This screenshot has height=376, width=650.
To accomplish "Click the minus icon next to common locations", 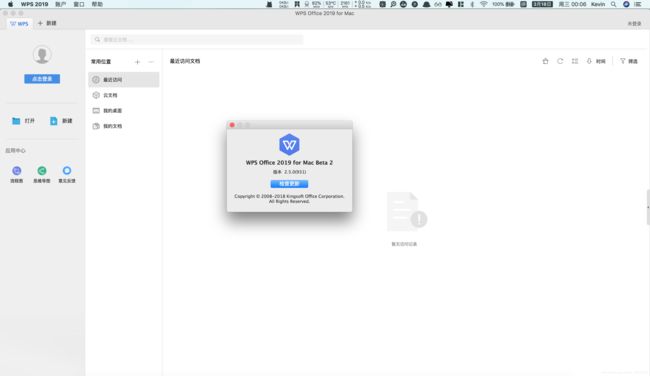I will [x=151, y=62].
